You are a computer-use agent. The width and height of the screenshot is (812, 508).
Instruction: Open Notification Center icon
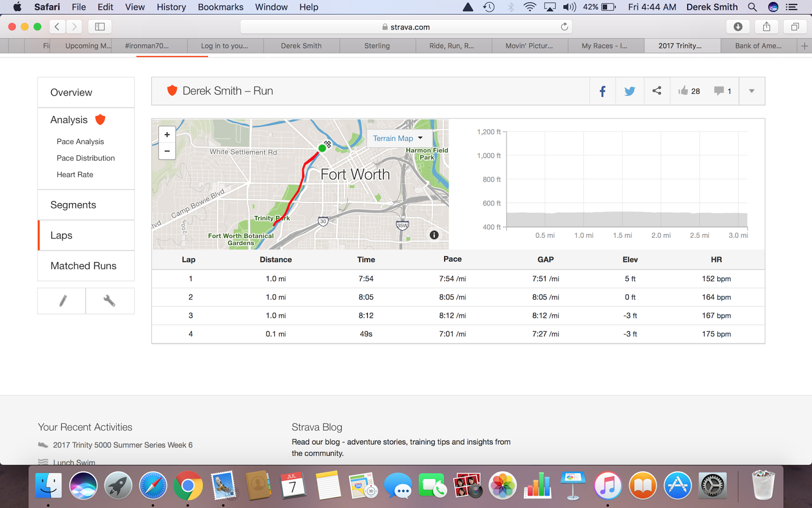pos(791,7)
